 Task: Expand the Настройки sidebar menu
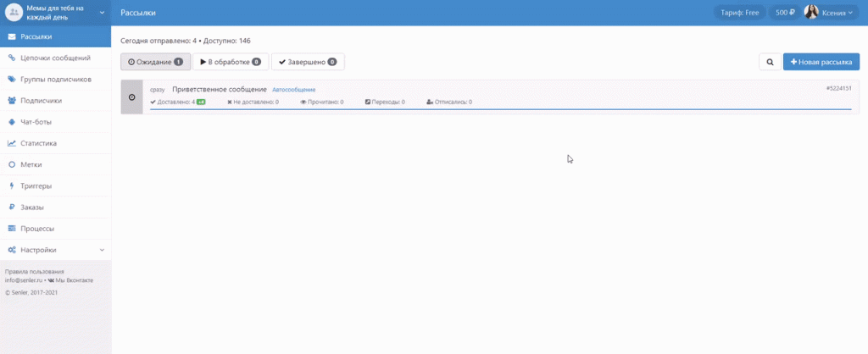tap(55, 250)
